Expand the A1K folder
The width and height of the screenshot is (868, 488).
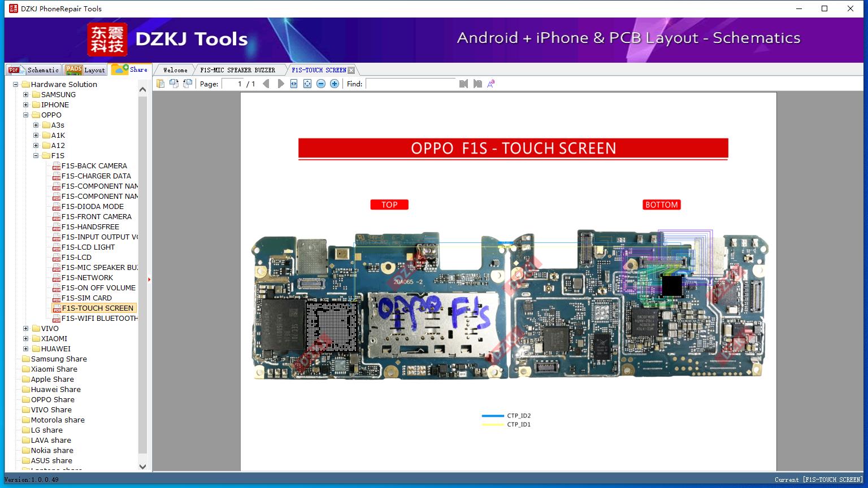[x=36, y=136]
